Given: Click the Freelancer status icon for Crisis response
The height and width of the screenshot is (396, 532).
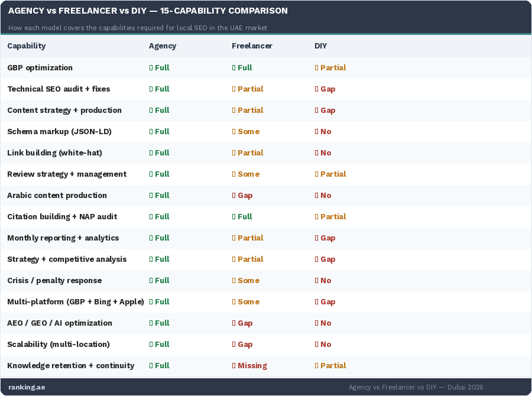Looking at the screenshot, I should coord(233,281).
